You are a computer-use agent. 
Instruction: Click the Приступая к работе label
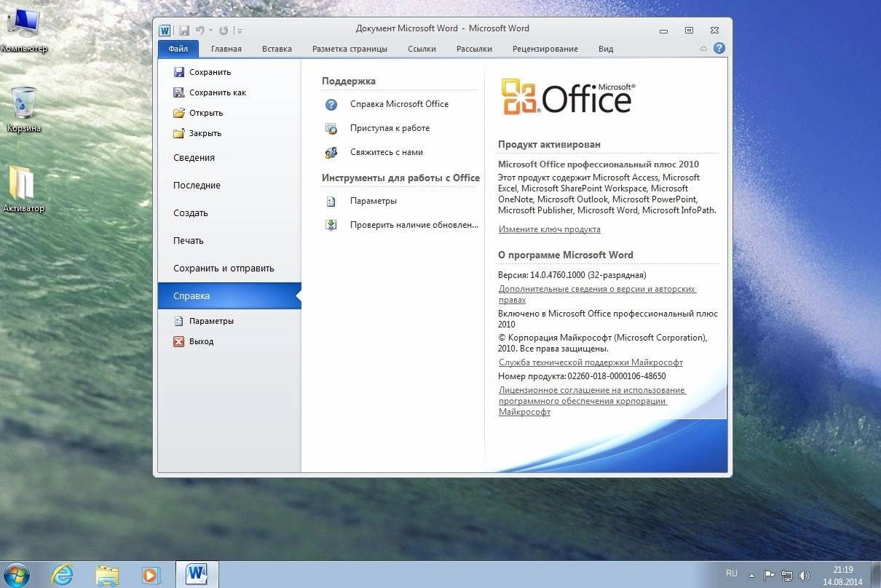tap(390, 128)
